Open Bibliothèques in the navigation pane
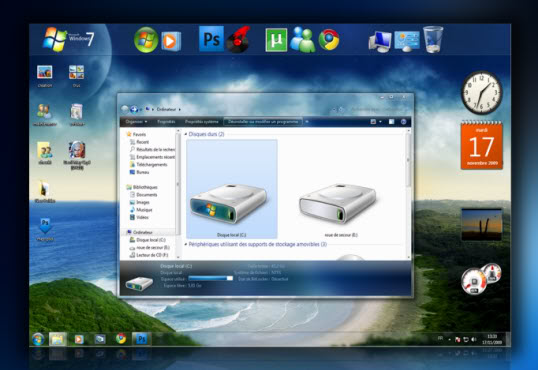 142,187
